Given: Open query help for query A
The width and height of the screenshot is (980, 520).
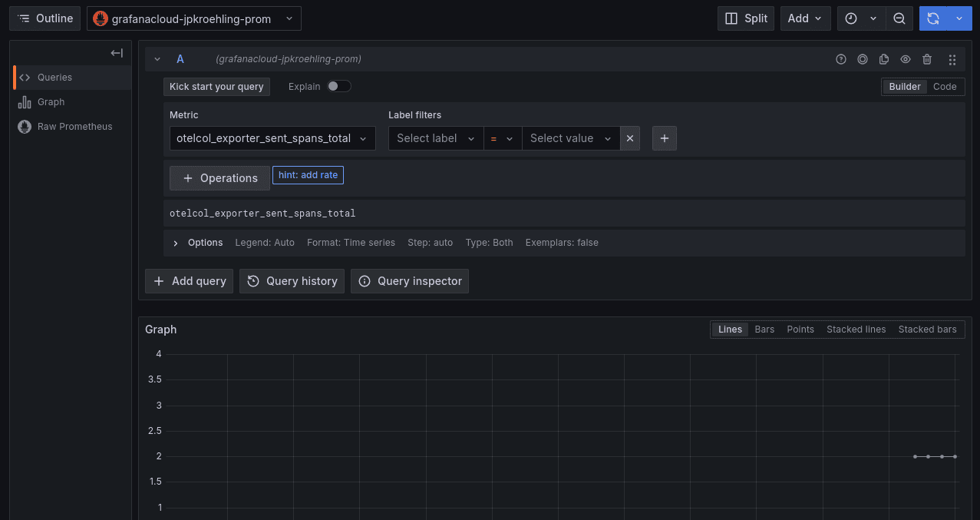Looking at the screenshot, I should (841, 59).
